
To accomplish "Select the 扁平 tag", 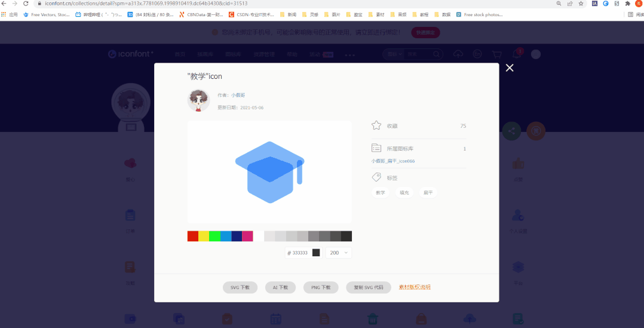I will point(428,192).
